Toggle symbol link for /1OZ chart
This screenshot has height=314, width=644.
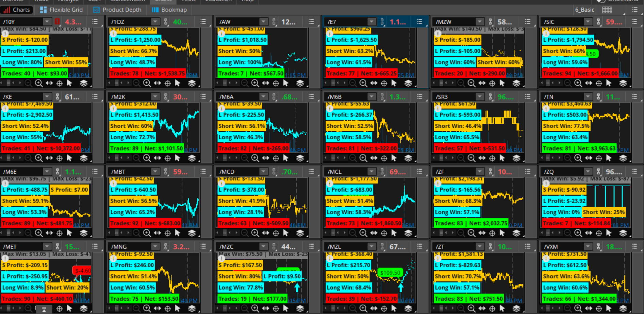166,22
